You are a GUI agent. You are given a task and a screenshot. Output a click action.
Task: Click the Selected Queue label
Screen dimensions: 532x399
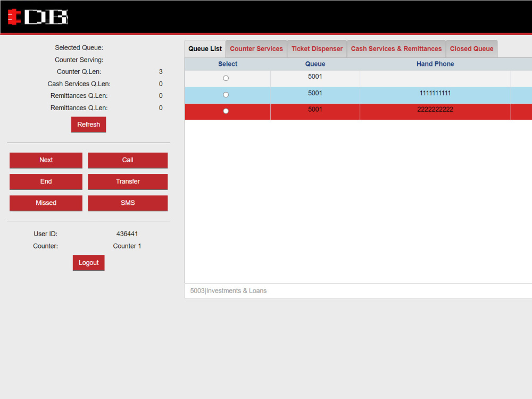click(79, 47)
